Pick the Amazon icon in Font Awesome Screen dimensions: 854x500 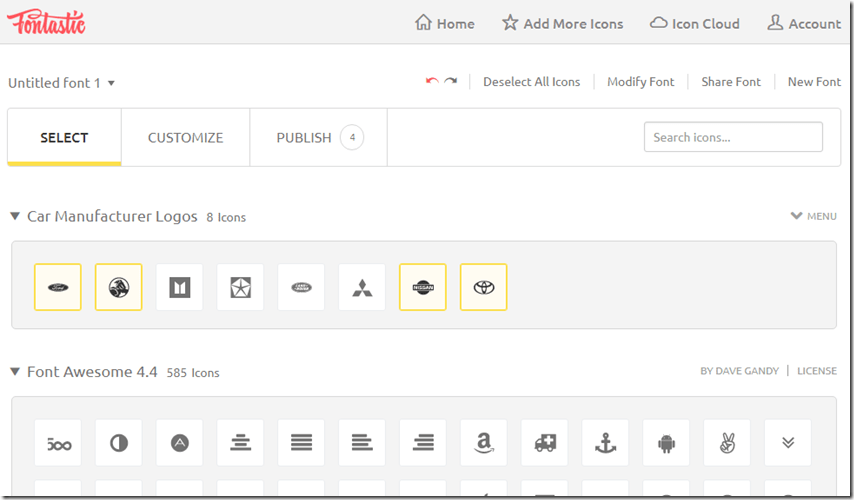pos(484,443)
